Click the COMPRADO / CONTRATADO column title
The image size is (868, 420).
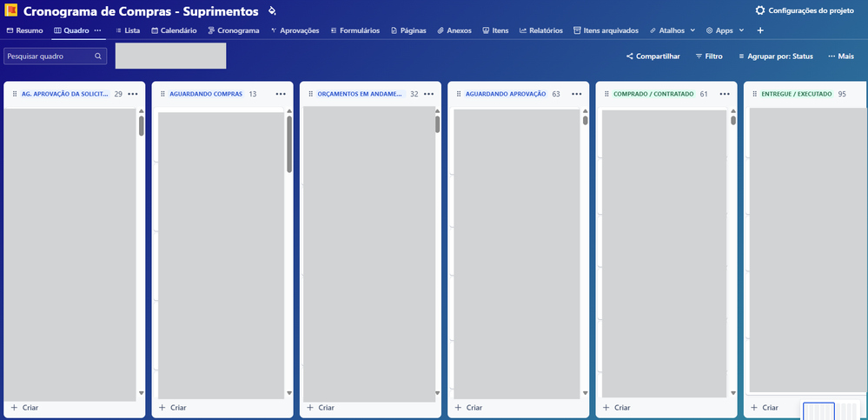(x=653, y=94)
